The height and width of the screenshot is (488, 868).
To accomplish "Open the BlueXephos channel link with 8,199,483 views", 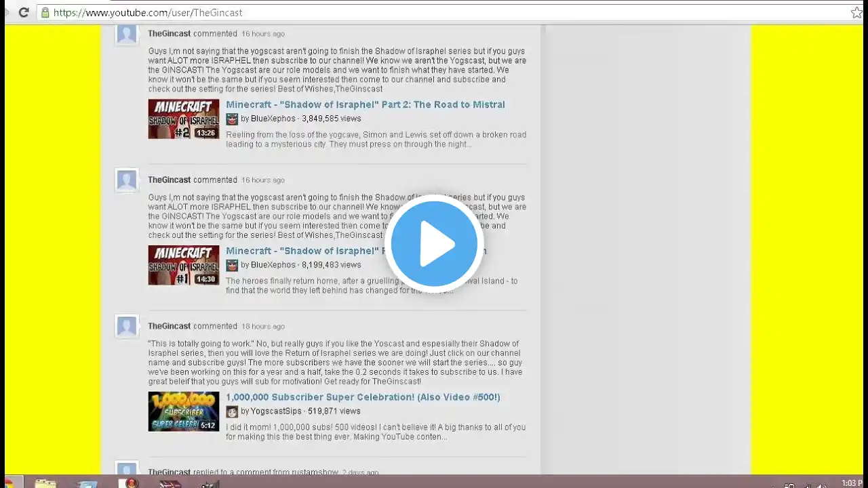I will tap(273, 265).
